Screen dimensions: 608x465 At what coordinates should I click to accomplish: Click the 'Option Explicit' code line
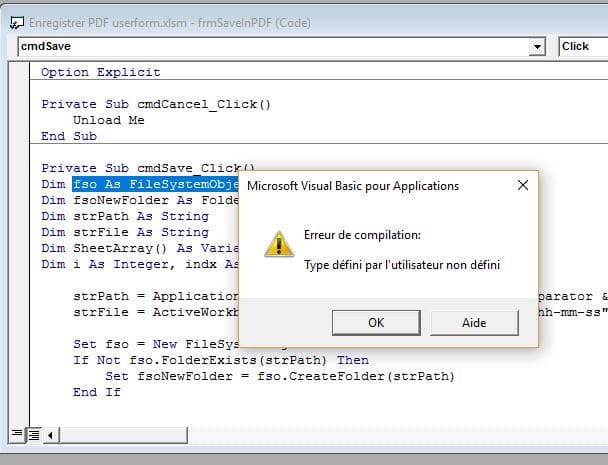click(x=100, y=72)
